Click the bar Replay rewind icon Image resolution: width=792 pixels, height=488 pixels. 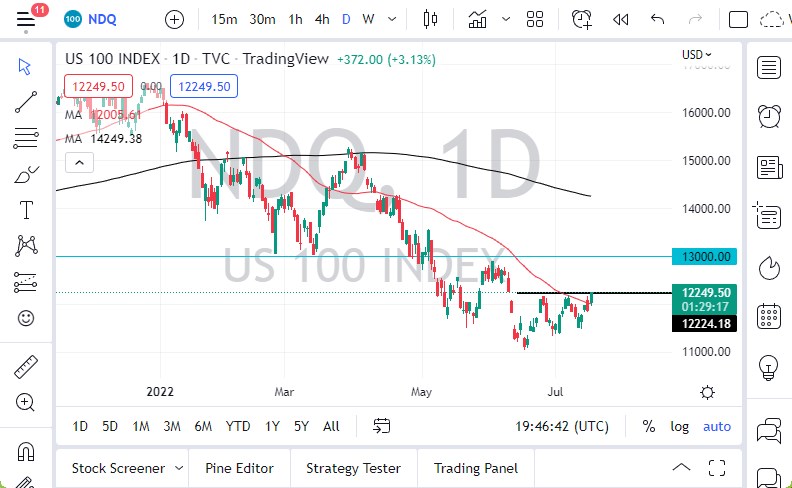click(620, 19)
